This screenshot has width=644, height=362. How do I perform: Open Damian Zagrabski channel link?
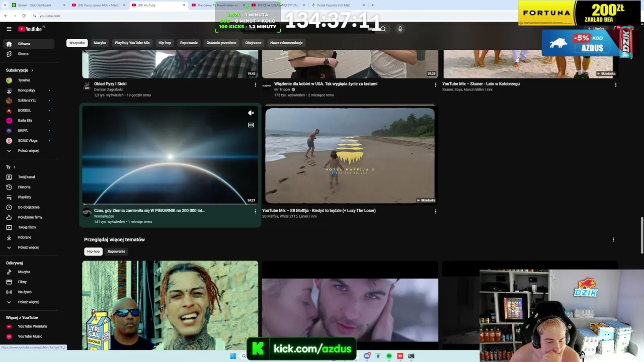pyautogui.click(x=108, y=90)
